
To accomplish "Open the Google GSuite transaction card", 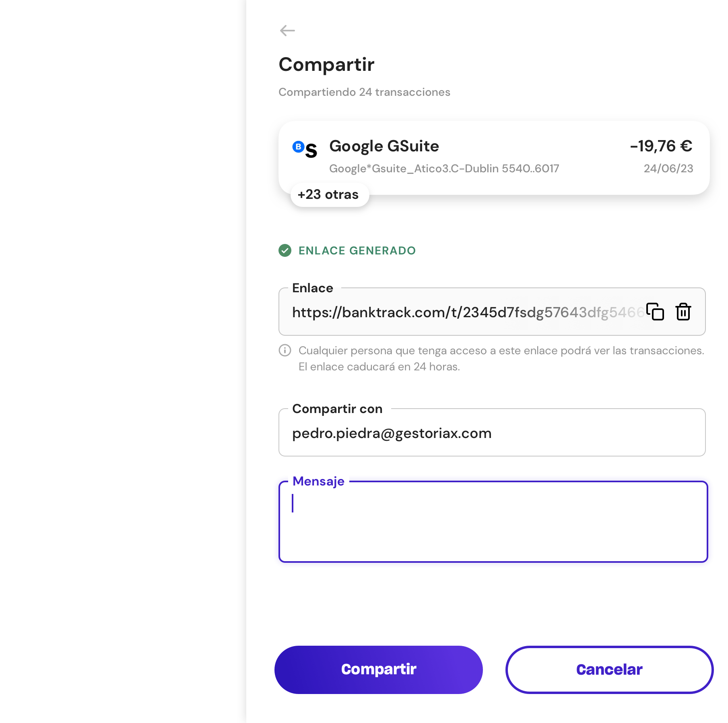I will coord(494,158).
